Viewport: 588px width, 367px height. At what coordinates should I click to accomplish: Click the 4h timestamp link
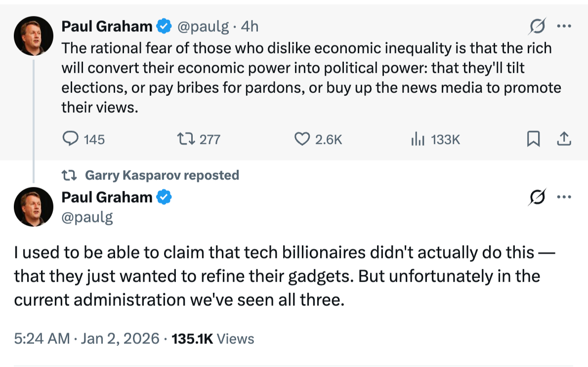(x=250, y=26)
